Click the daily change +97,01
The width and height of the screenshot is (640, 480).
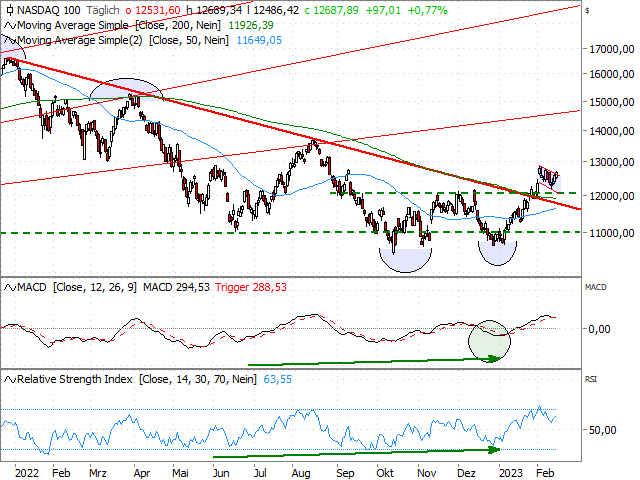click(x=383, y=10)
